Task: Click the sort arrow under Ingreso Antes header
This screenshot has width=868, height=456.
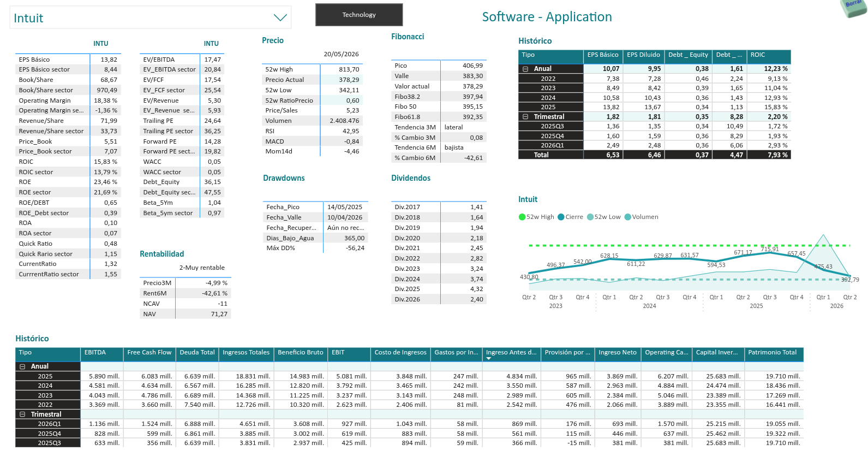Action: click(489, 359)
